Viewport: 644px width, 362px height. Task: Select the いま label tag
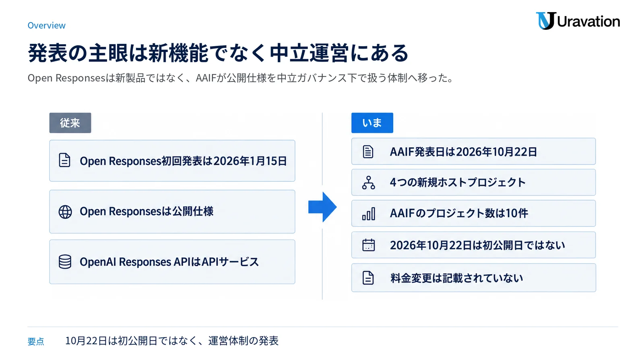pyautogui.click(x=372, y=123)
